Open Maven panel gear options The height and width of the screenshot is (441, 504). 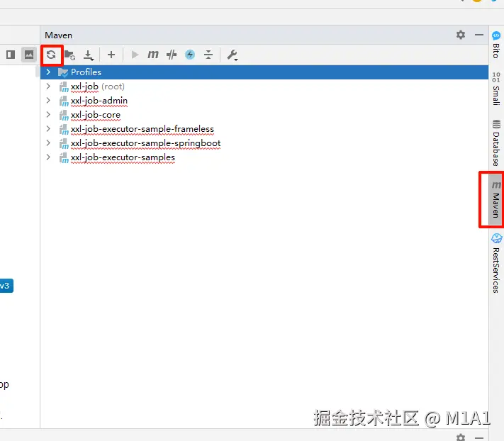(x=461, y=35)
